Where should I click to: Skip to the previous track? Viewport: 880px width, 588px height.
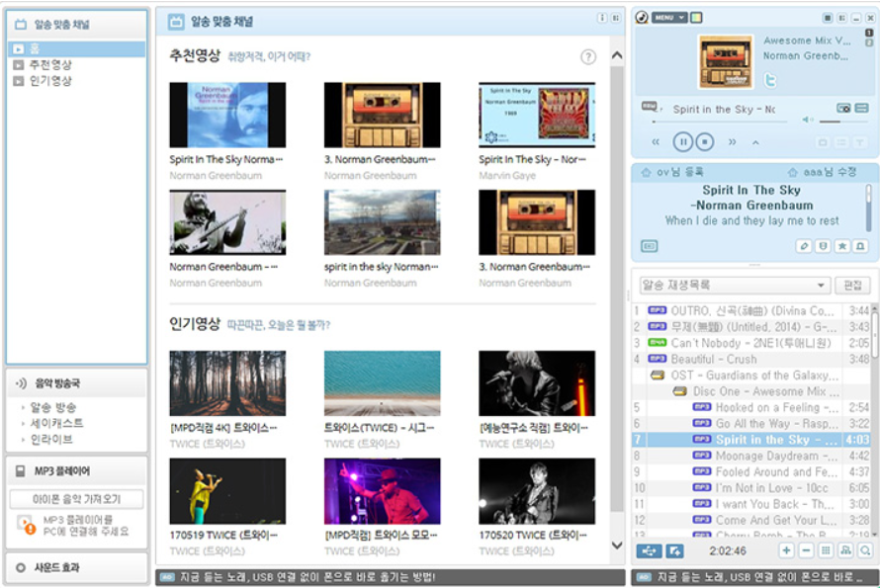656,142
